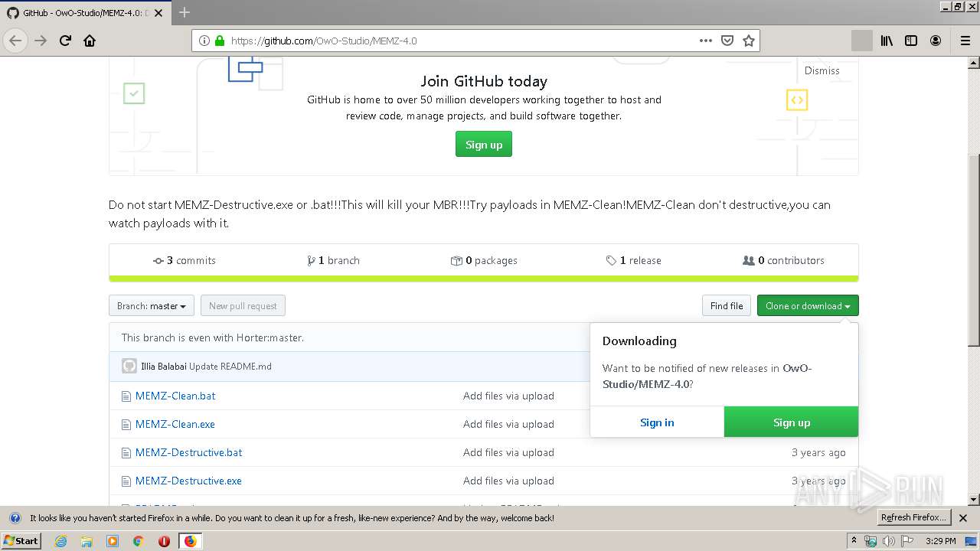Click the file icon beside MEMZ-Destructive.exe
The image size is (980, 551).
126,481
